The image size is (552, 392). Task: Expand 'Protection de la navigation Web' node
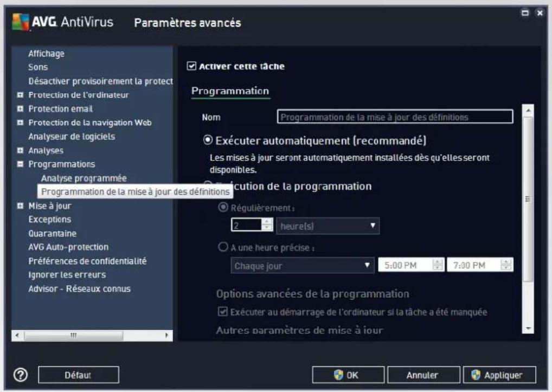pos(21,123)
